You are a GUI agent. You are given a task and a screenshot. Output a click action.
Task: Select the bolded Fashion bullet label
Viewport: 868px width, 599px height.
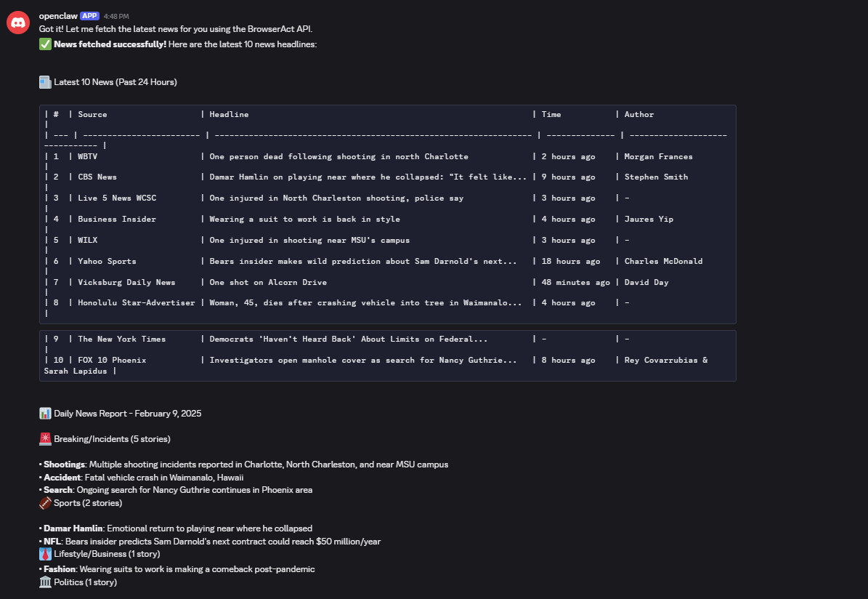57,568
